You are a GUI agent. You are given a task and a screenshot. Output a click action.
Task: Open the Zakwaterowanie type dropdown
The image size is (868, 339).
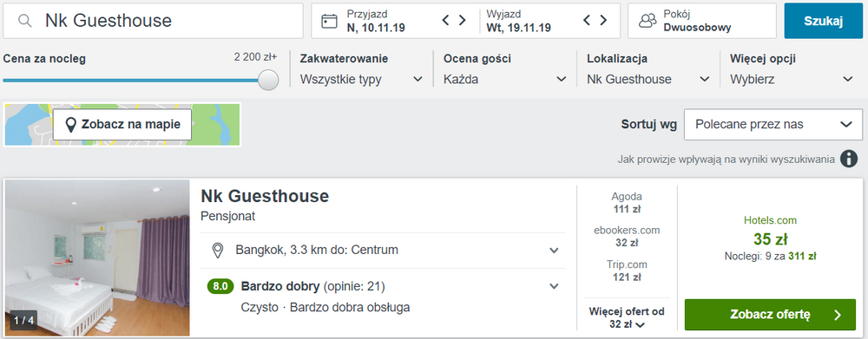click(x=361, y=69)
